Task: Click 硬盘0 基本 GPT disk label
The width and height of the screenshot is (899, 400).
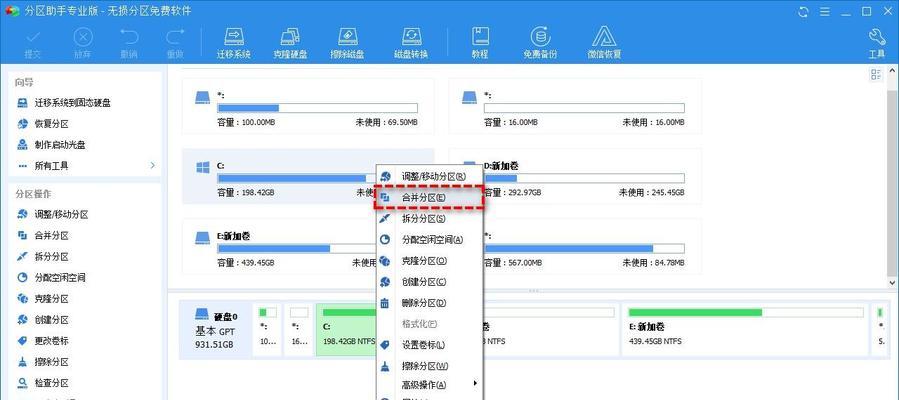Action: pos(218,330)
